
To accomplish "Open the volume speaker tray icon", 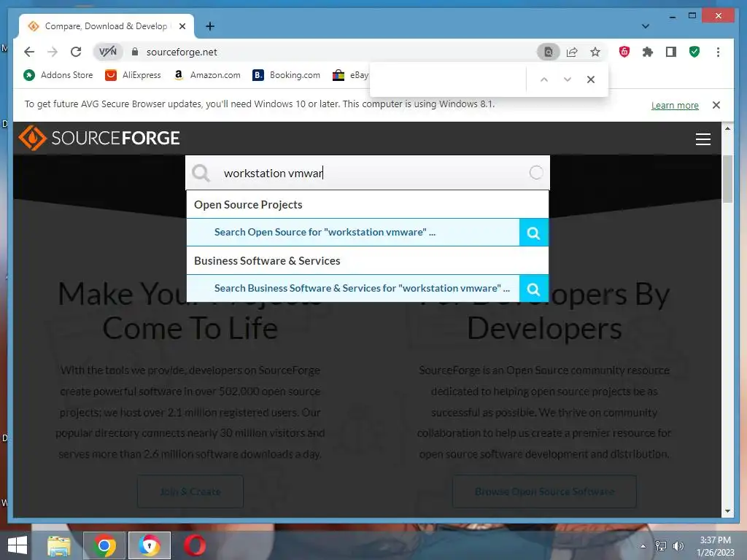I will pyautogui.click(x=678, y=545).
